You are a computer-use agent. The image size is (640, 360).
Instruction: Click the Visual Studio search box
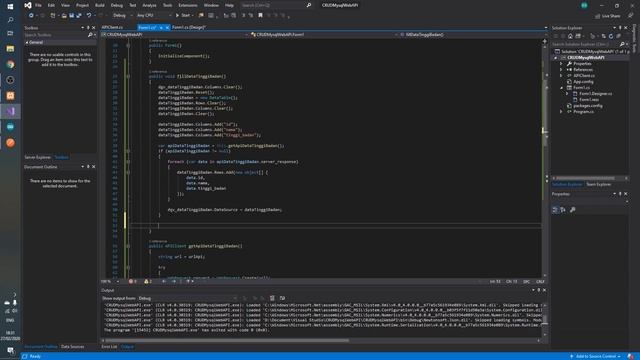[276, 5]
